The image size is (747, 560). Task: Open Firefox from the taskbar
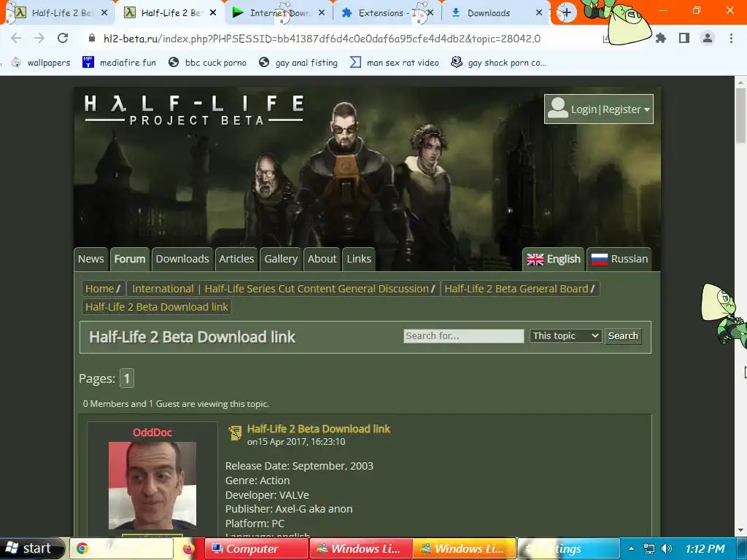pos(189,548)
